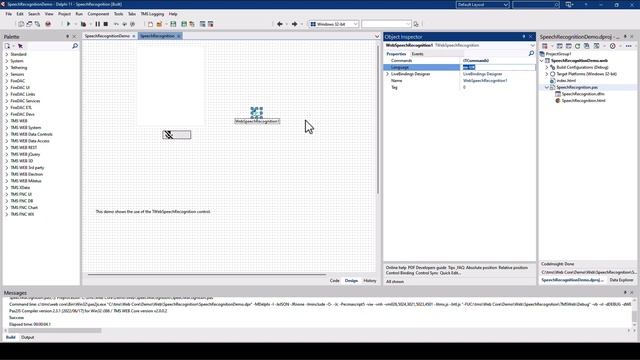Open the Component menu
The image size is (640, 360).
point(98,14)
